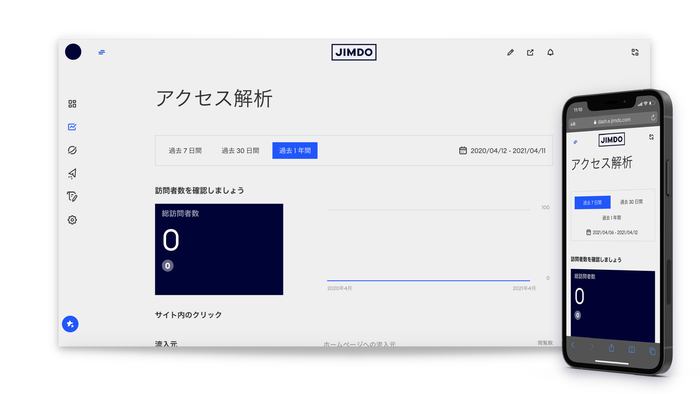Tap the 総訪問者数 card on phone
The image size is (700, 394).
tap(613, 306)
